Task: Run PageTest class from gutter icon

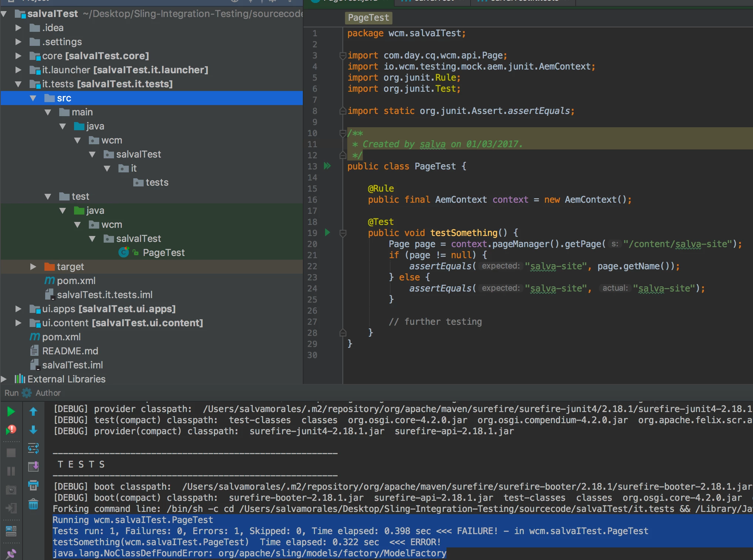Action: (x=327, y=166)
